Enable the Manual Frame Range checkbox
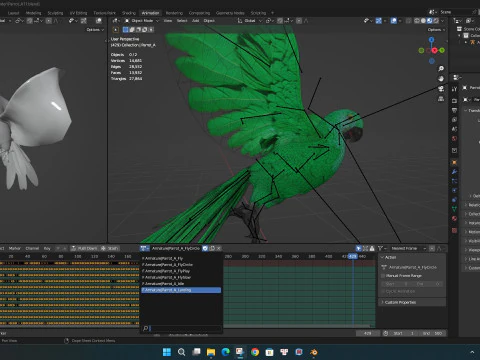480x360 pixels. tap(383, 276)
